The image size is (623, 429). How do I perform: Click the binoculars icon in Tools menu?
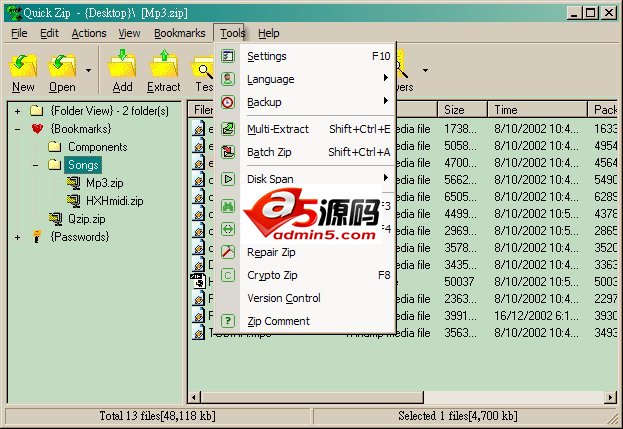[228, 206]
